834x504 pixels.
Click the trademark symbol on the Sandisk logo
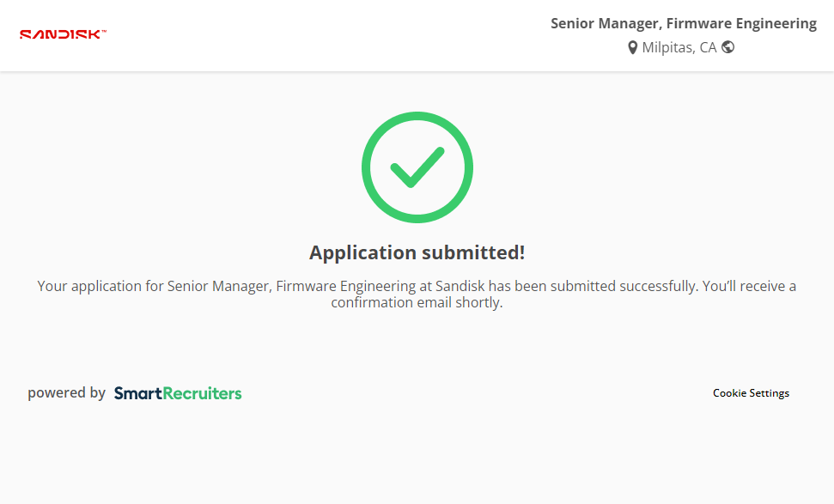(x=104, y=31)
